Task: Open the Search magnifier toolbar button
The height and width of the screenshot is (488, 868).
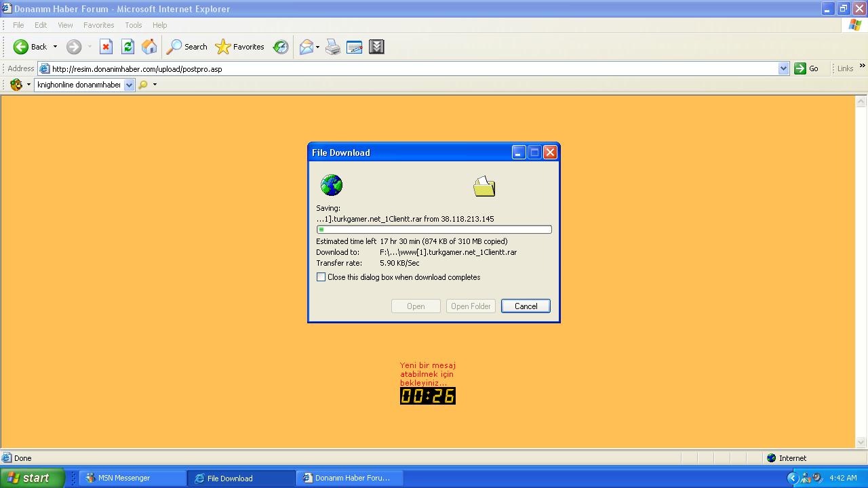Action: pos(187,47)
